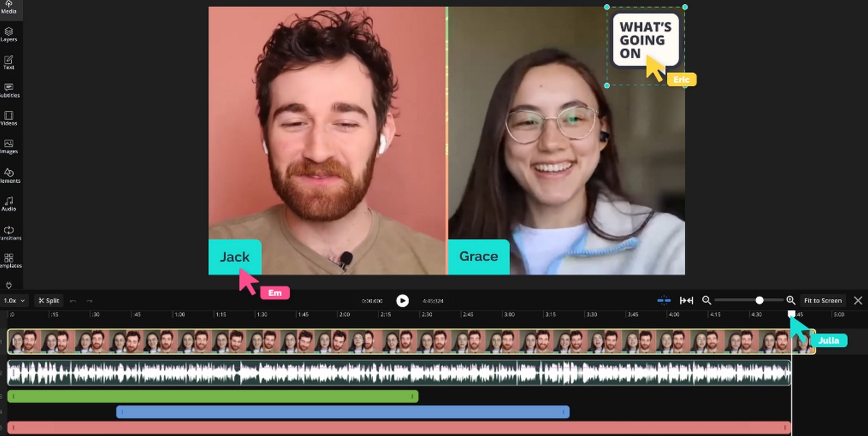Open the Plugins plug icon in sidebar
The height and width of the screenshot is (436, 868).
click(9, 285)
